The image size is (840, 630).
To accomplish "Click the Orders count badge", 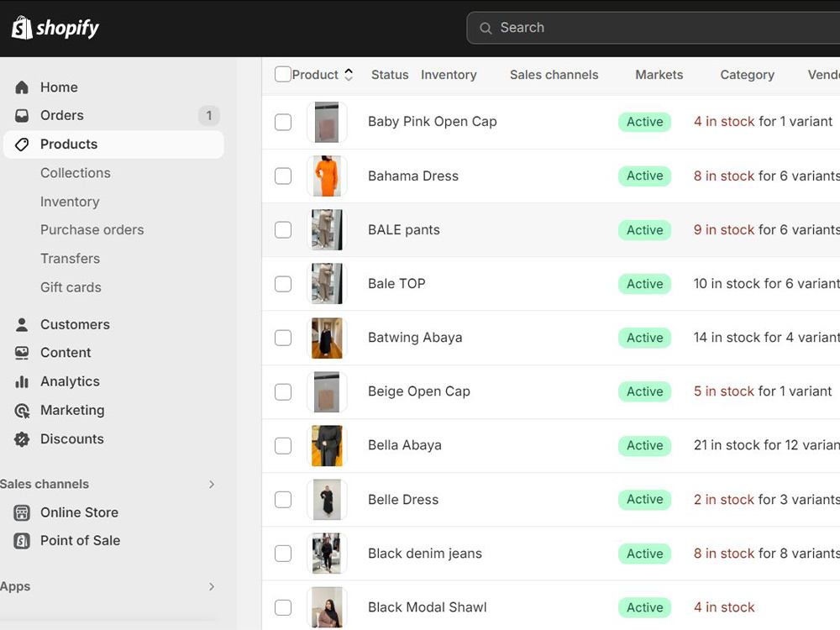I will pyautogui.click(x=209, y=116).
